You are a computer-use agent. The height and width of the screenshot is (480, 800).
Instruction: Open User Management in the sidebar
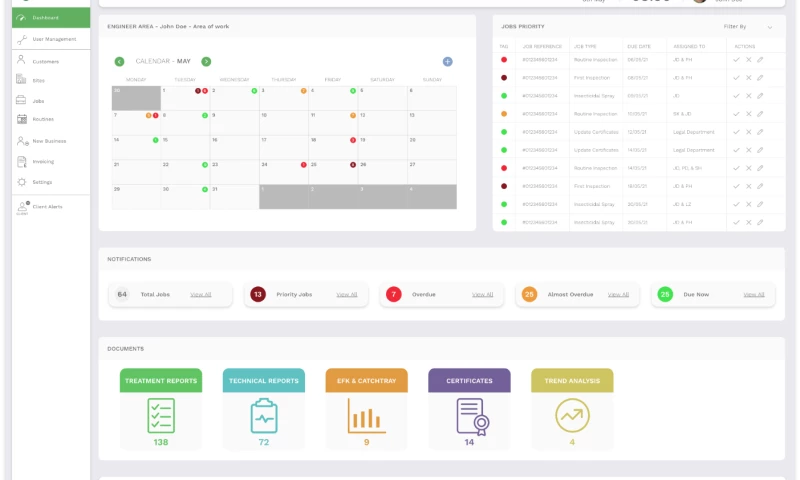[51, 39]
